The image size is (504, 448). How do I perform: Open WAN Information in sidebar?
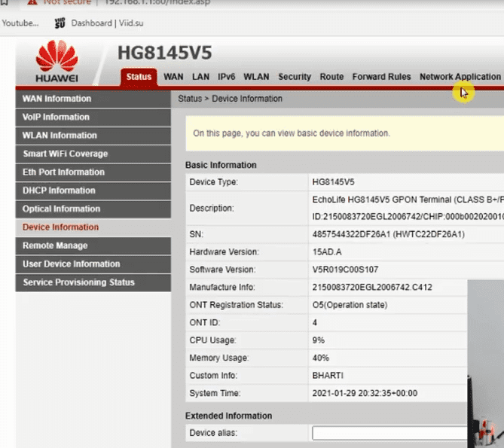(93, 99)
